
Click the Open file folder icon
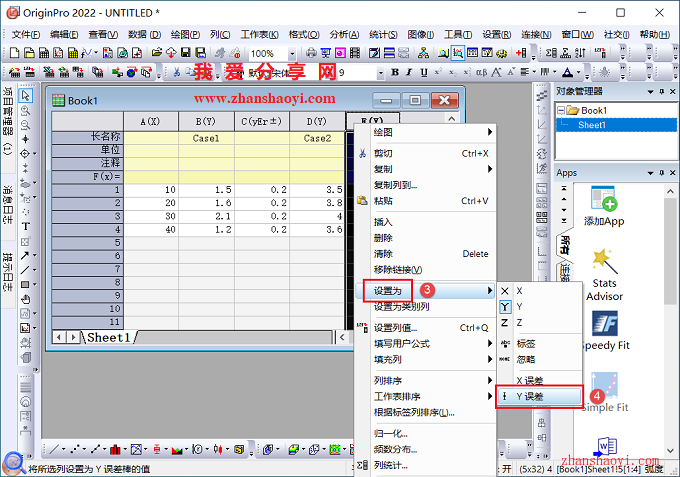click(x=157, y=53)
